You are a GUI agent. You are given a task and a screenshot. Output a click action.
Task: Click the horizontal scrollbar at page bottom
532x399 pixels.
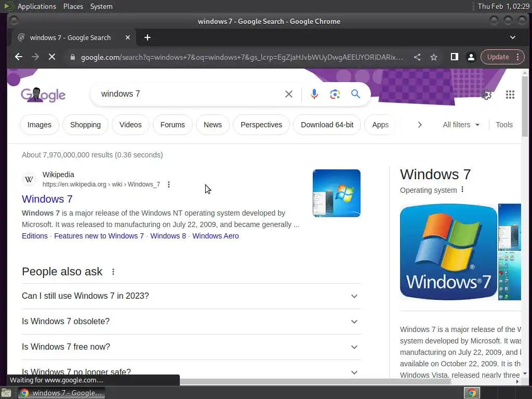click(x=315, y=382)
